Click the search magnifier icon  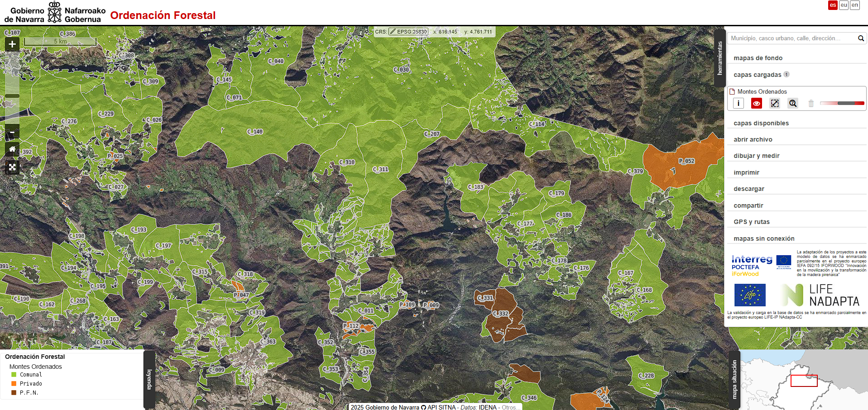861,38
